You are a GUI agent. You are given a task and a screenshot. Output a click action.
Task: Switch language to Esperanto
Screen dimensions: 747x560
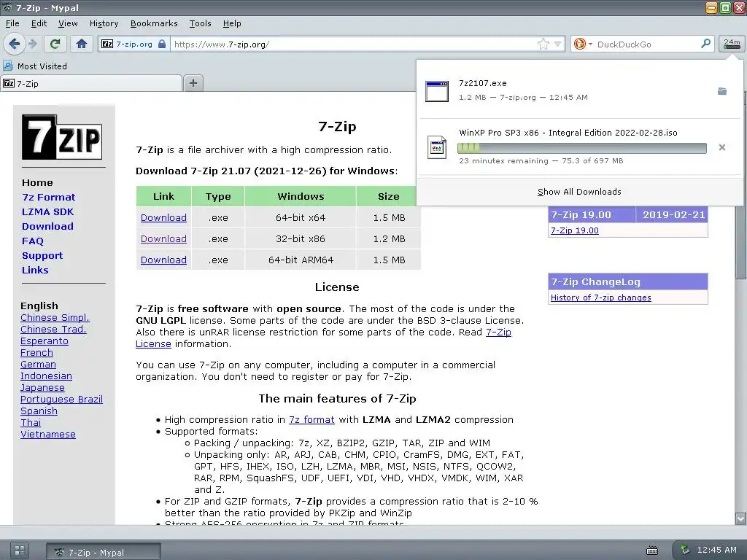[x=44, y=341]
